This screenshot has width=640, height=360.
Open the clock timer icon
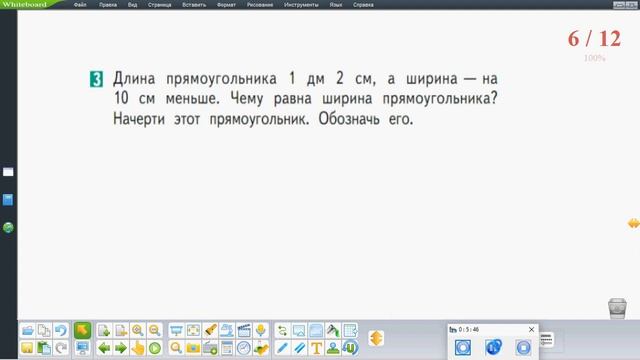244,348
